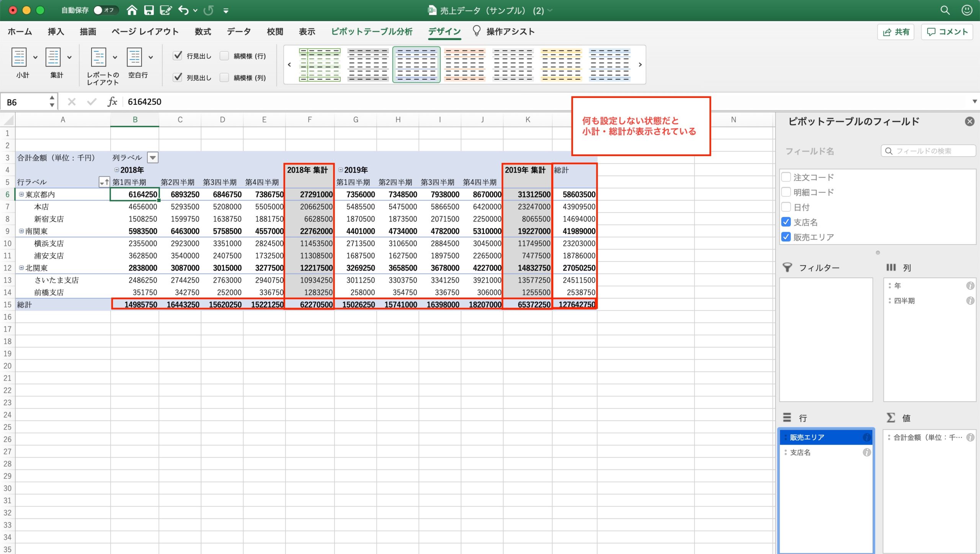Collapse the 2018年 column group
The height and width of the screenshot is (554, 980).
116,170
